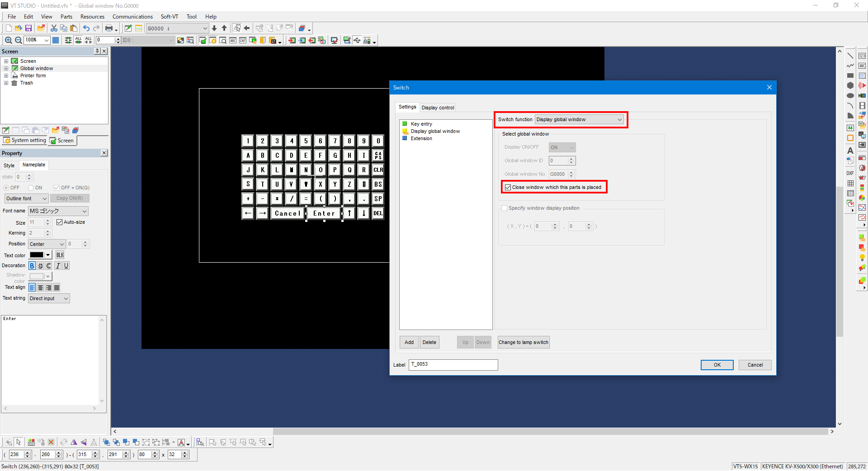Uncheck Close window which this parts is placed
The image size is (868, 471).
[x=508, y=187]
